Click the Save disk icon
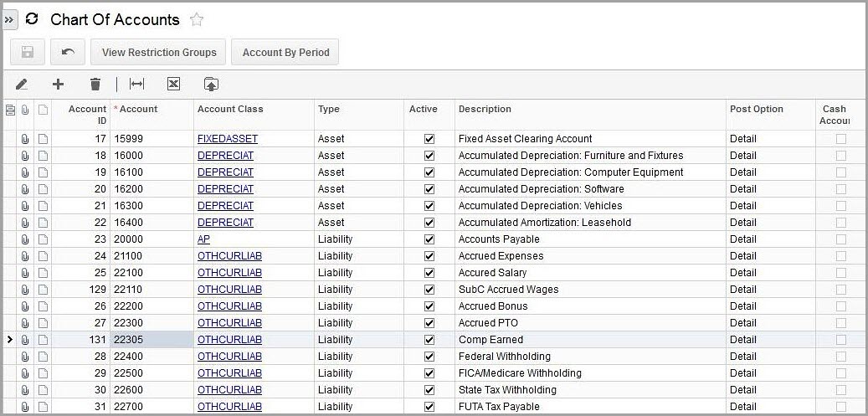Screen dimensions: 868x416 point(27,52)
